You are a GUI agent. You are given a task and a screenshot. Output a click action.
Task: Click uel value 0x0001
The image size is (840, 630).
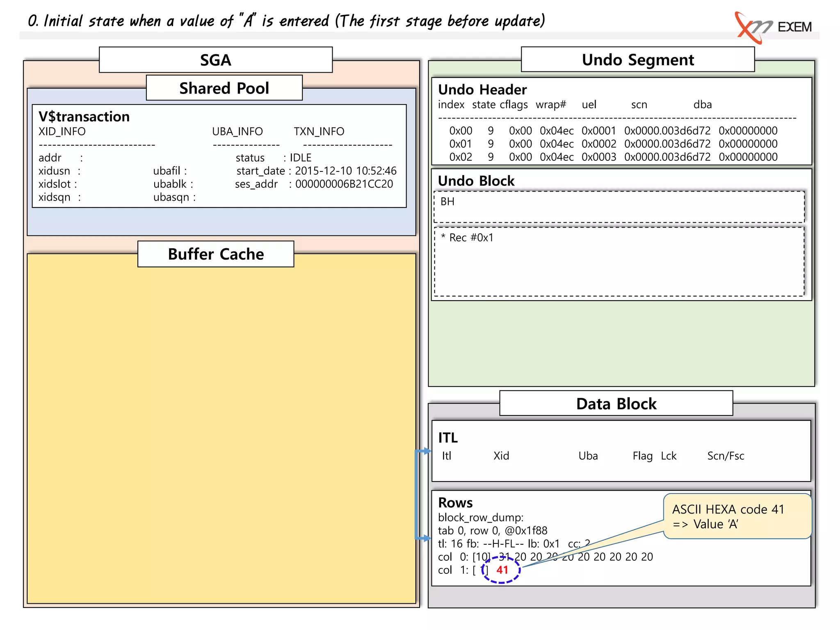[599, 130]
